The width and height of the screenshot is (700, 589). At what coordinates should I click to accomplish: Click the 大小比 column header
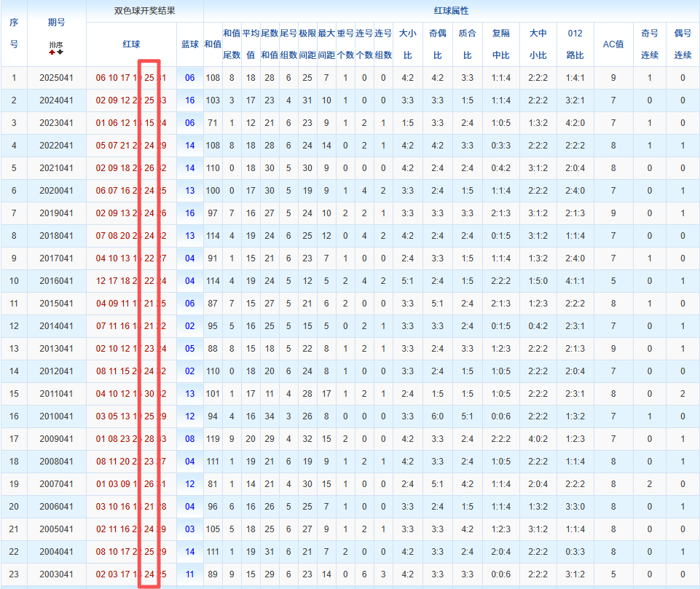(x=407, y=44)
